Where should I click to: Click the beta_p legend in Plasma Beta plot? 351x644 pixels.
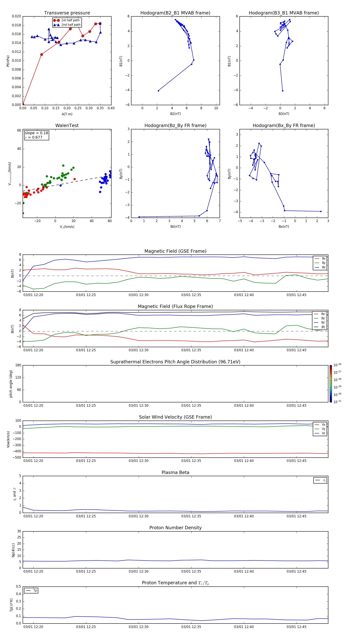click(x=320, y=480)
